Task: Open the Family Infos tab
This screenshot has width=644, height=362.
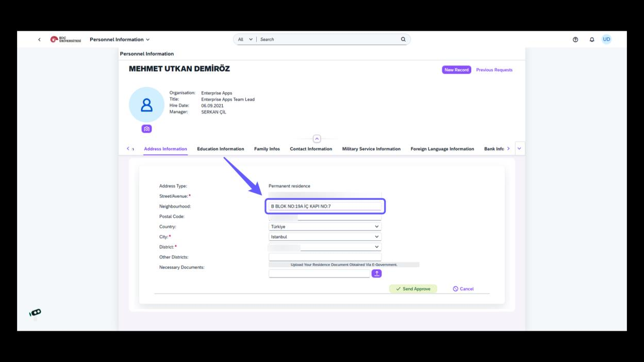Action: point(267,149)
